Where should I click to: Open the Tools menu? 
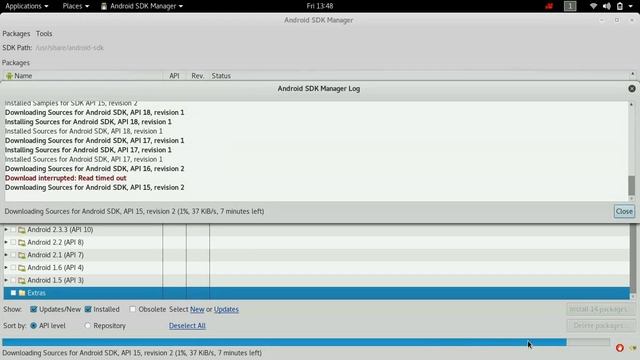pyautogui.click(x=44, y=34)
